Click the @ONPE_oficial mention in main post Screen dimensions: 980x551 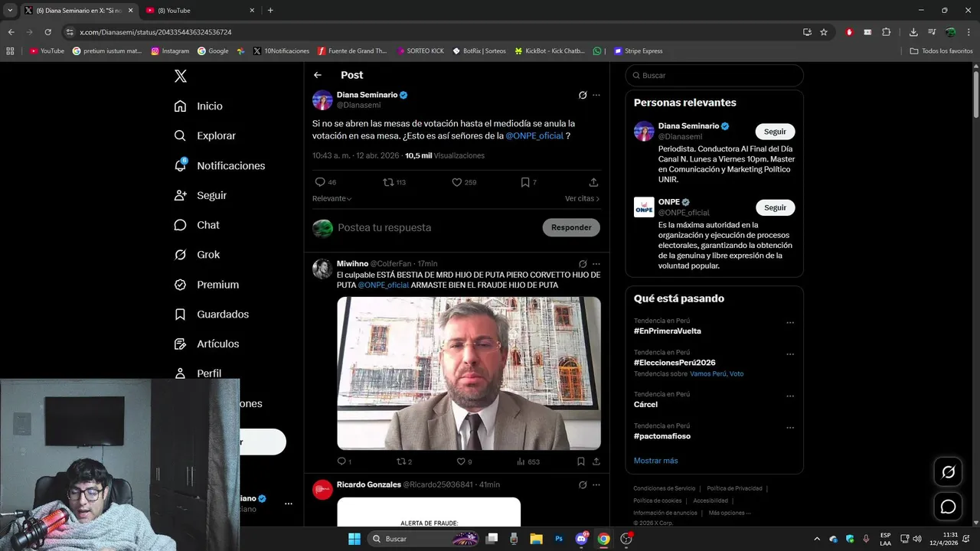coord(534,135)
